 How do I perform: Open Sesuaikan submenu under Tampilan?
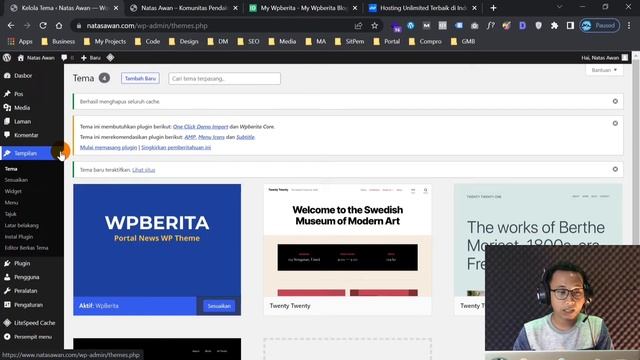(16, 180)
